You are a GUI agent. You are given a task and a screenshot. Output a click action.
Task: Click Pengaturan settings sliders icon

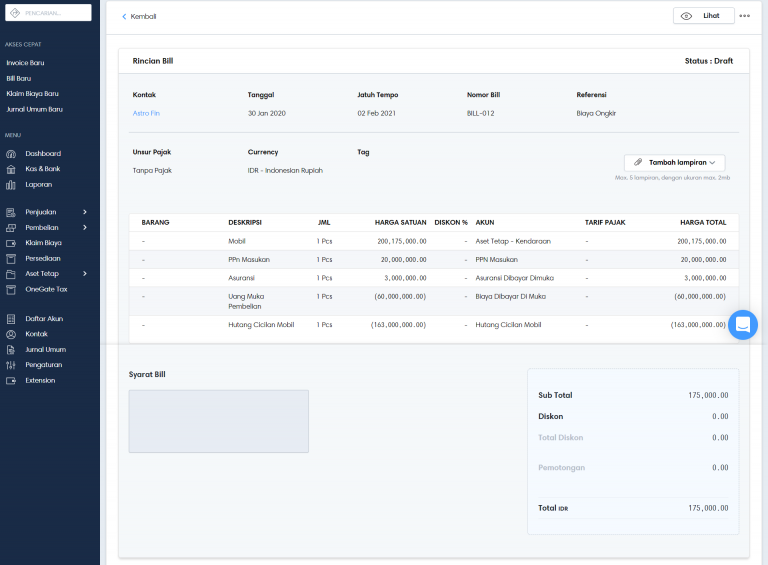point(11,365)
